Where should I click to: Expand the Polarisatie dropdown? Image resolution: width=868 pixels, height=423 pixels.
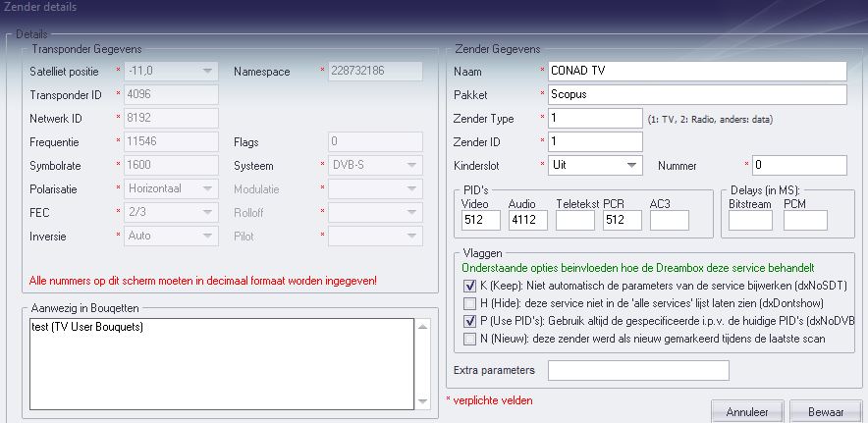click(207, 188)
